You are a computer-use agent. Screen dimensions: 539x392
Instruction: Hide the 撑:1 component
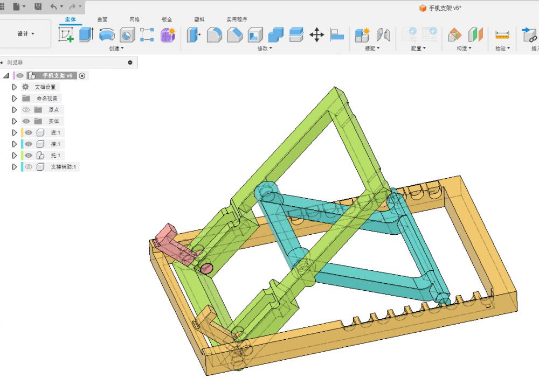(x=29, y=144)
